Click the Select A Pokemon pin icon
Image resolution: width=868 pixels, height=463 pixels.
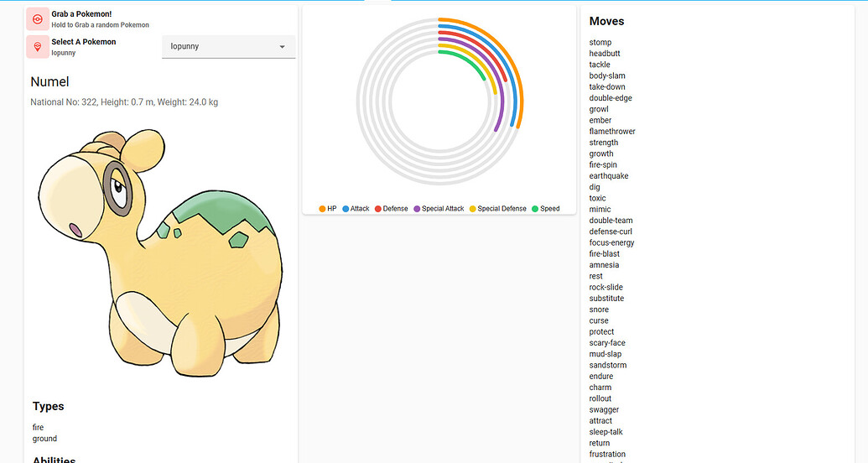38,47
